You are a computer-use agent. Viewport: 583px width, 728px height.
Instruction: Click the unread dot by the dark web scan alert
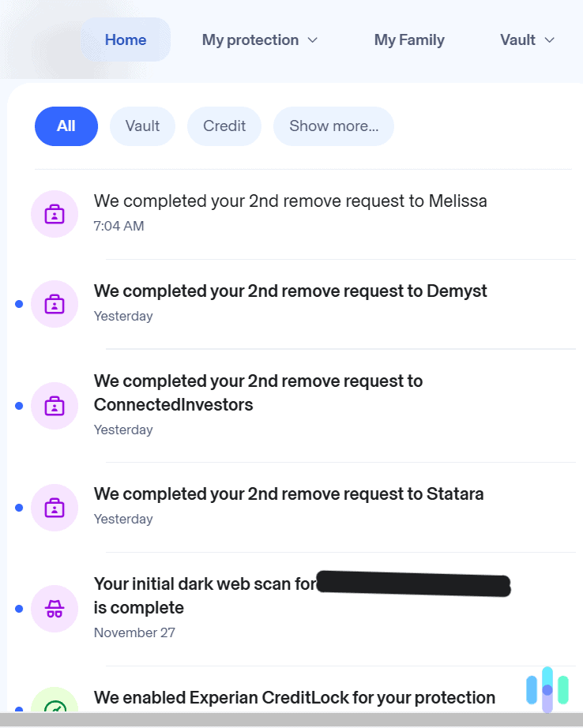18,609
